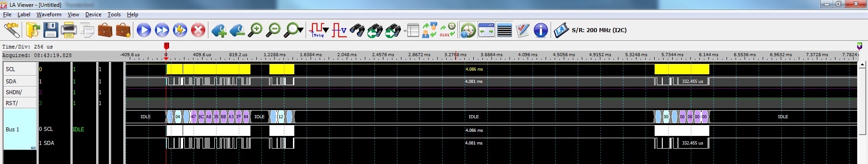
Task: Toggle the left-right arrows window view button
Action: (x=486, y=30)
